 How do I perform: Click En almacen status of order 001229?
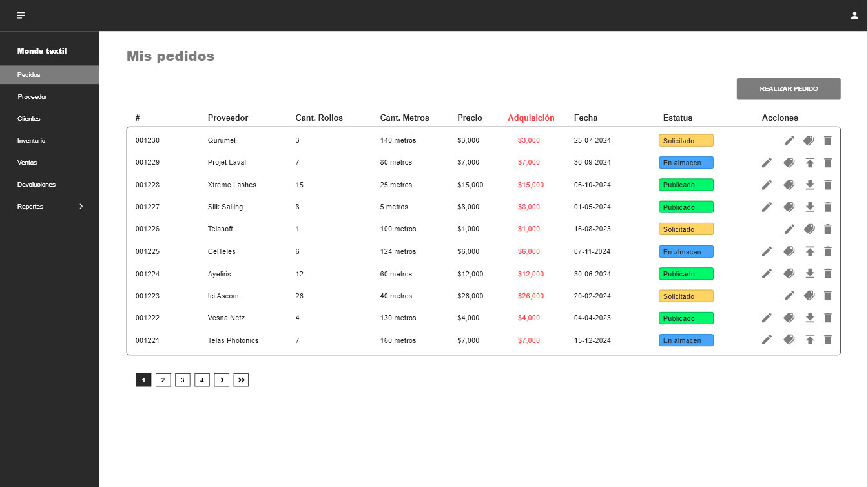tap(686, 163)
